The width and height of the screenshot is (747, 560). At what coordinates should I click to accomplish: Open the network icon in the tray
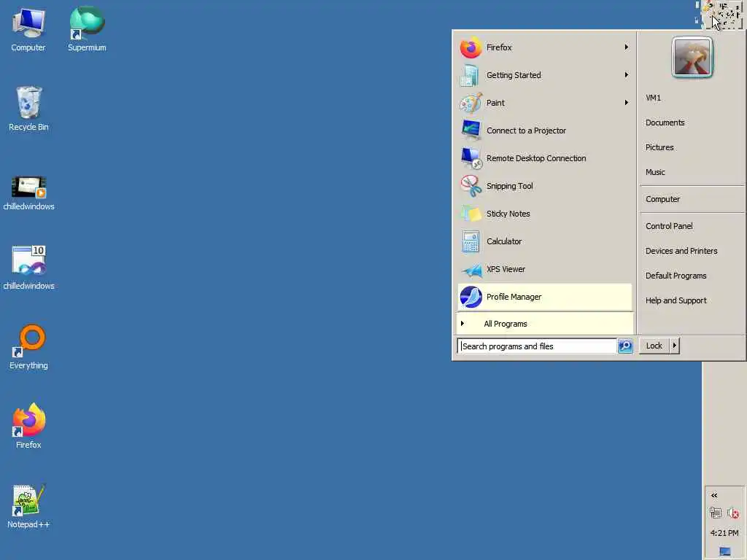[715, 513]
